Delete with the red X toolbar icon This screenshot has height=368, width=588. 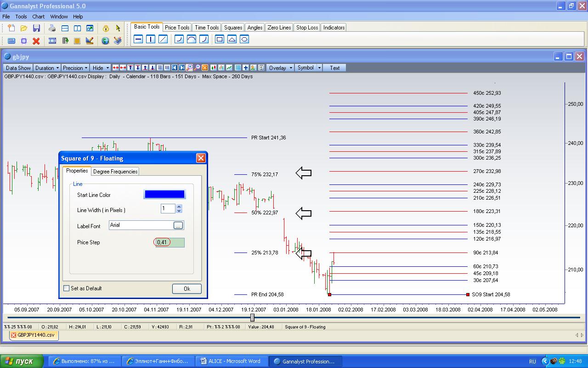(36, 40)
